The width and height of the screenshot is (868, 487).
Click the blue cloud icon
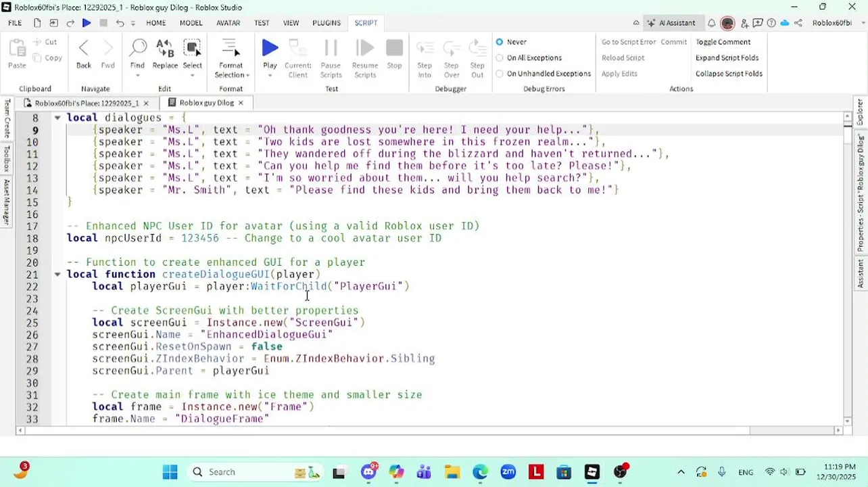[x=785, y=23]
